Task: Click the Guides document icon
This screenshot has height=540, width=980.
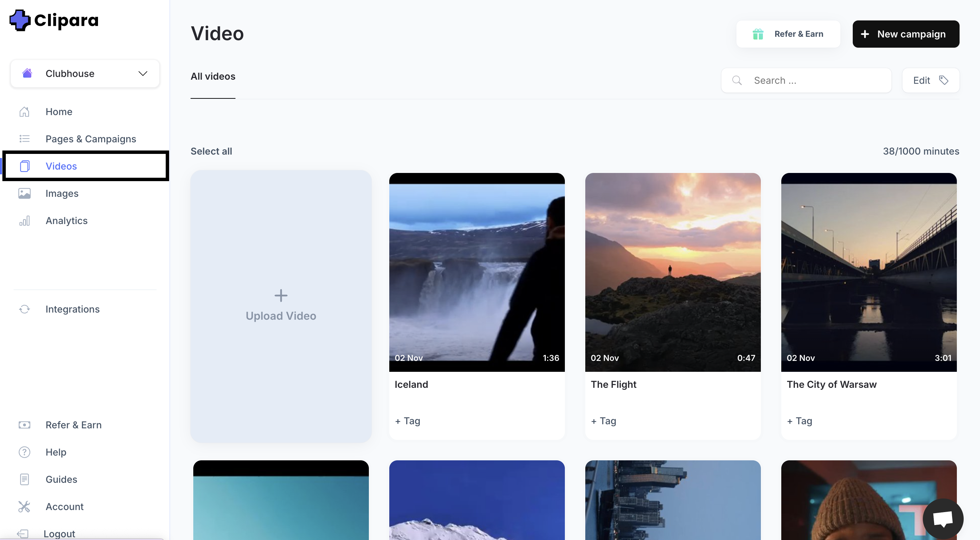Action: [x=24, y=479]
